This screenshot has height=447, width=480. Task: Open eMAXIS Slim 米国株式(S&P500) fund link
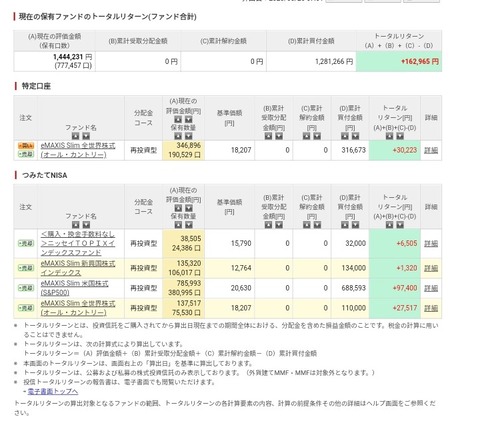click(x=74, y=288)
